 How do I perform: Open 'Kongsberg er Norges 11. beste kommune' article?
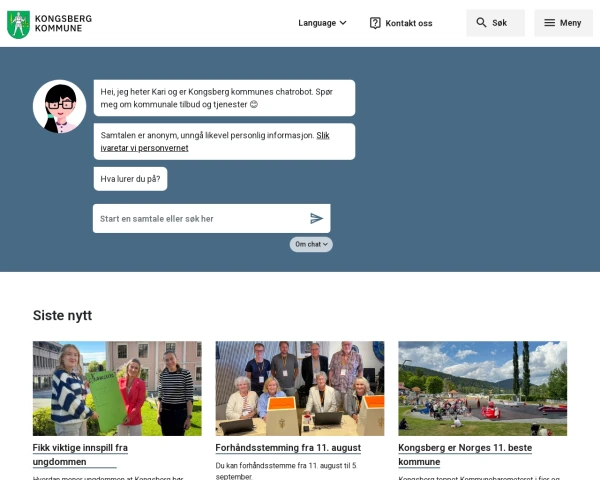pos(465,455)
